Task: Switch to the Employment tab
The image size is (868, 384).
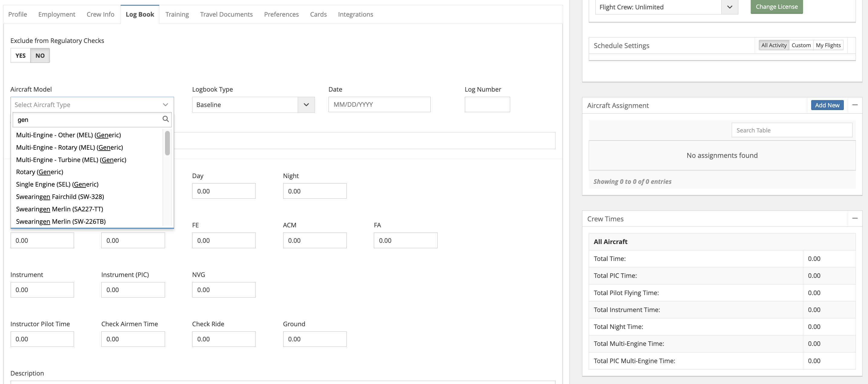Action: point(57,14)
